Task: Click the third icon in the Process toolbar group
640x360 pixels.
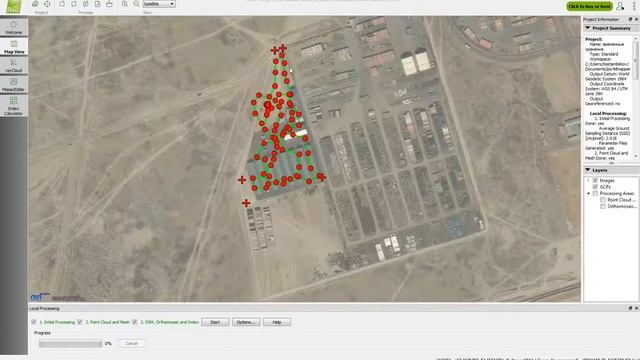Action: click(x=86, y=4)
